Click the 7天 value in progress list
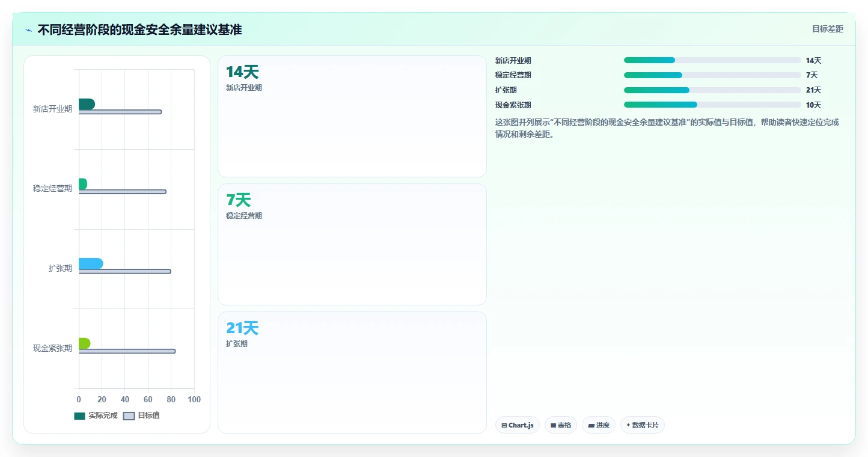The height and width of the screenshot is (457, 868). (811, 75)
